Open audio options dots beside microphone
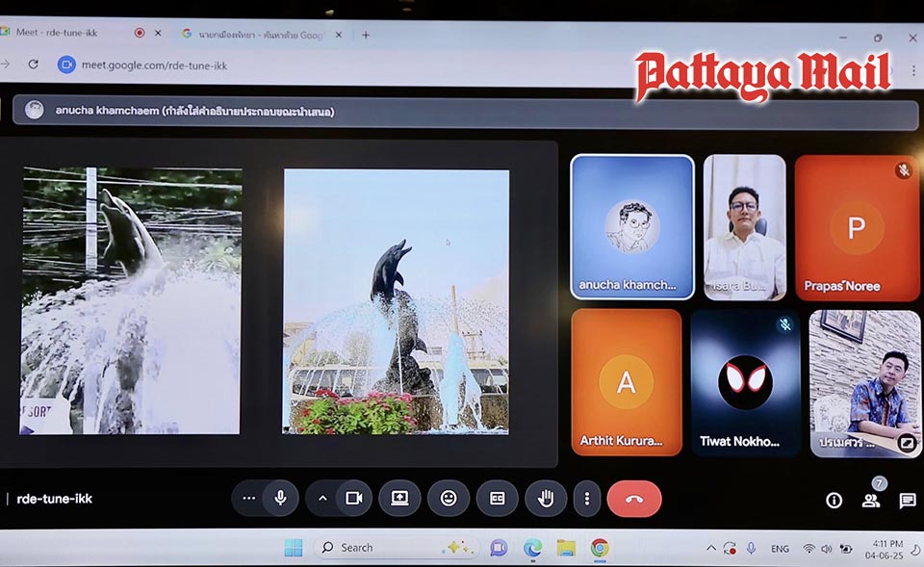 pyautogui.click(x=249, y=499)
